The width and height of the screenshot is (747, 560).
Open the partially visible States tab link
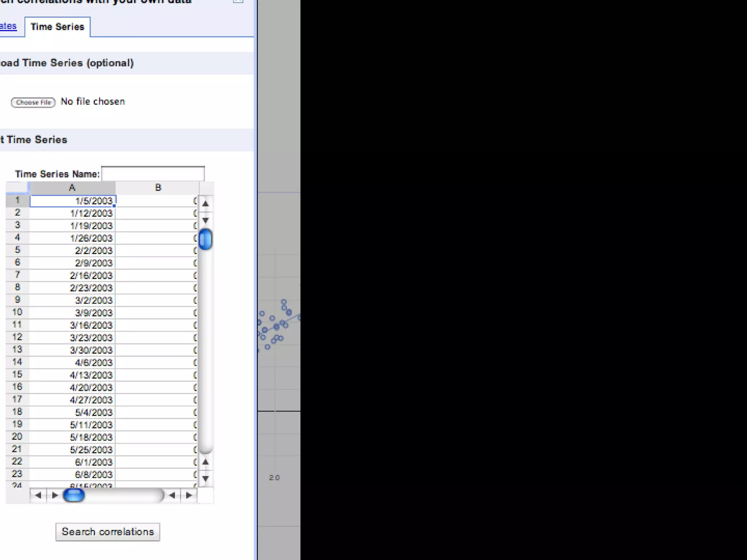8,26
